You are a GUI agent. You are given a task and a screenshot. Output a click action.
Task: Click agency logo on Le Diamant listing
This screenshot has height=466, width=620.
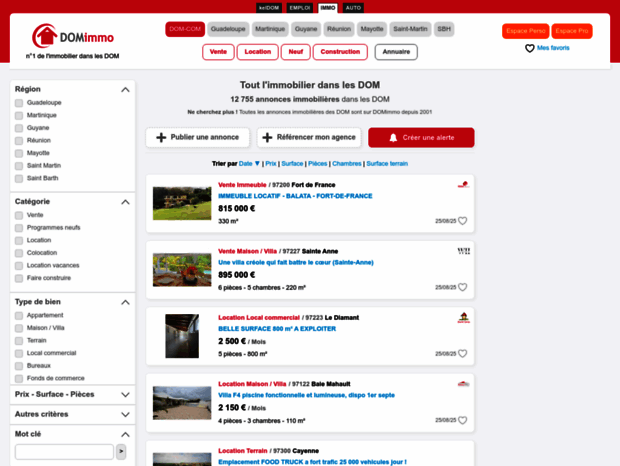tap(463, 317)
